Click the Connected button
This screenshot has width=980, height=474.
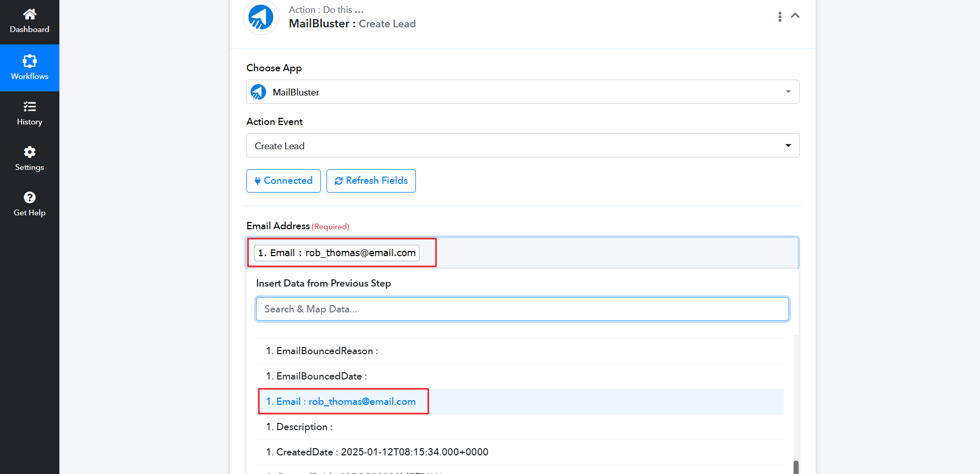[283, 181]
